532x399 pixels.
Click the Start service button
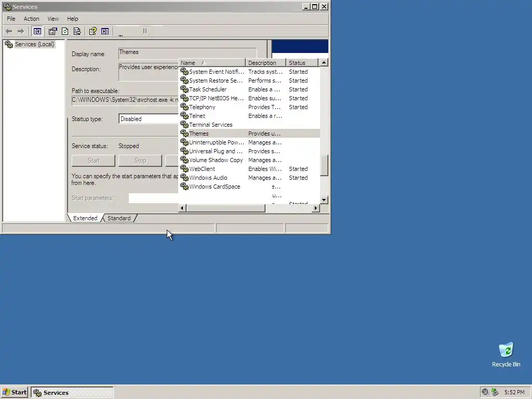point(94,161)
